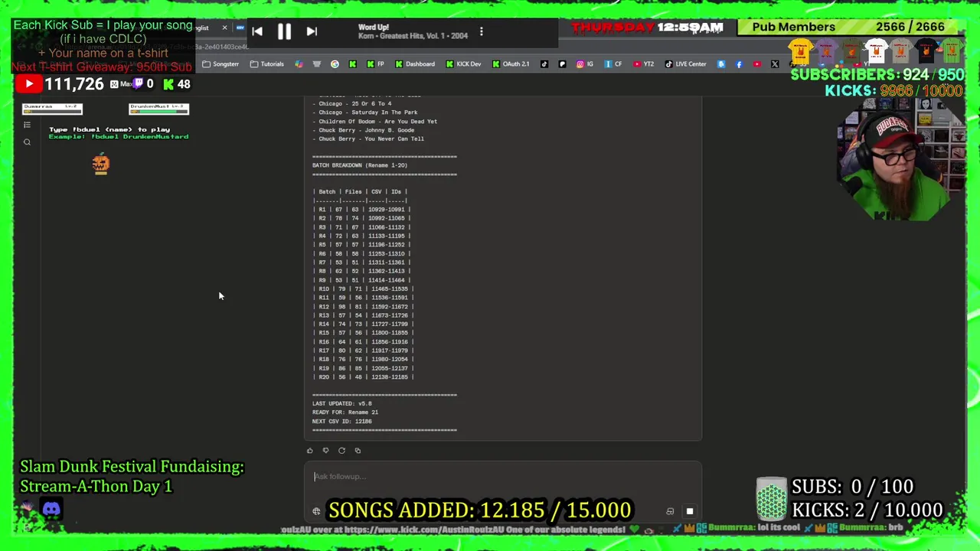Select the R10 batch table row
The image size is (980, 551).
[x=363, y=289]
